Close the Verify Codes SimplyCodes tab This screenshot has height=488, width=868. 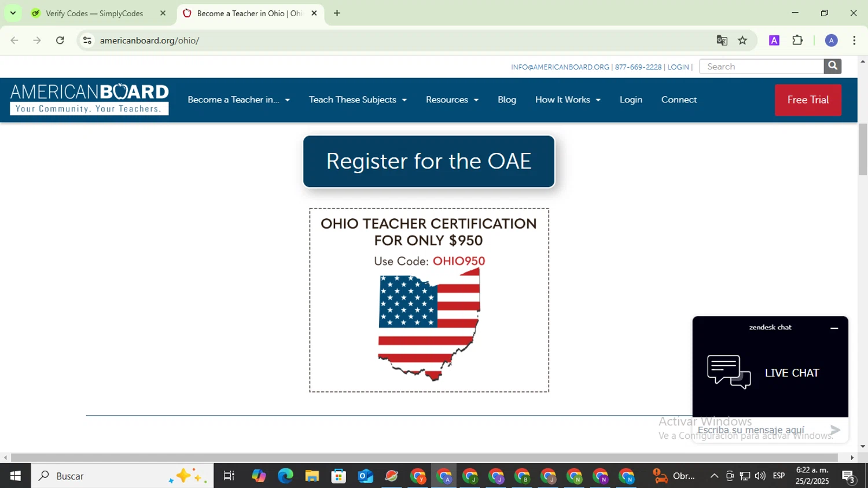click(x=163, y=13)
